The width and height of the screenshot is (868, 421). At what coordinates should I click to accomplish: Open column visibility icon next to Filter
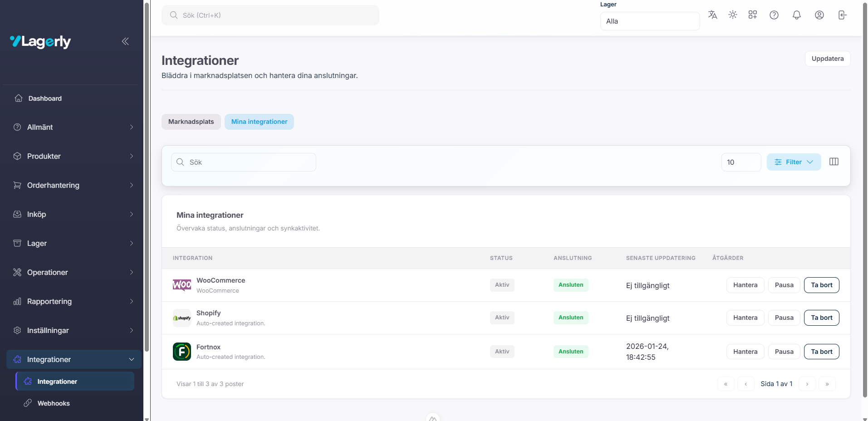point(834,162)
